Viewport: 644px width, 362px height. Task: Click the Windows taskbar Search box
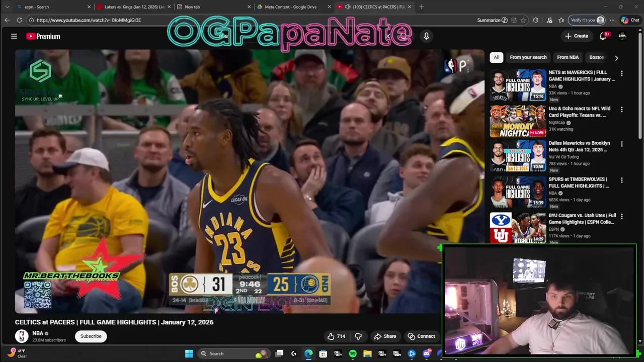(233, 354)
